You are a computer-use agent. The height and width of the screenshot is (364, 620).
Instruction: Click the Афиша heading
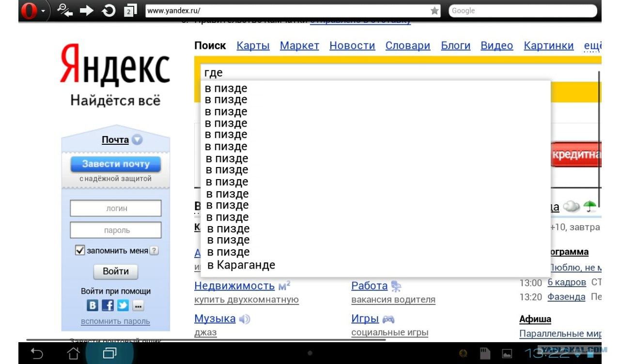(x=535, y=319)
